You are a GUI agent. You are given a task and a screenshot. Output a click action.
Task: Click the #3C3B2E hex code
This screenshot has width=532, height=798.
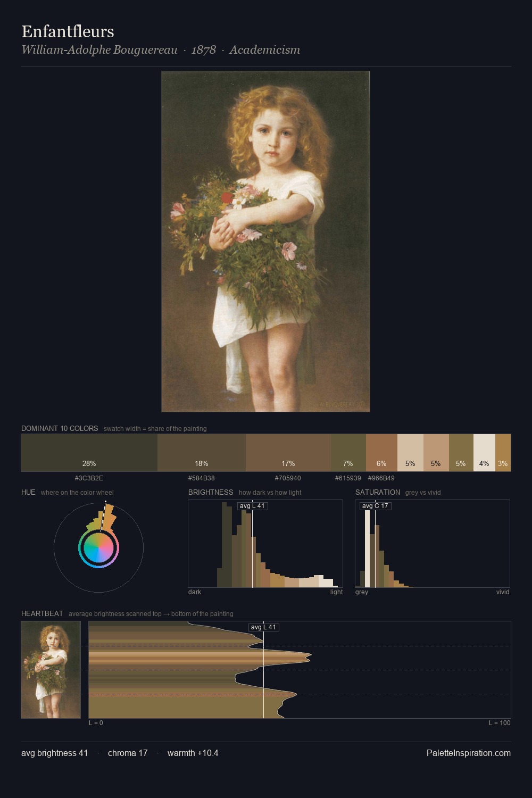[x=89, y=478]
